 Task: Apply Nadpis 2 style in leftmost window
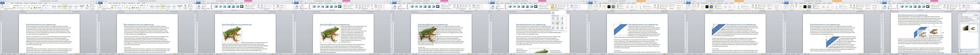click(x=71, y=7)
